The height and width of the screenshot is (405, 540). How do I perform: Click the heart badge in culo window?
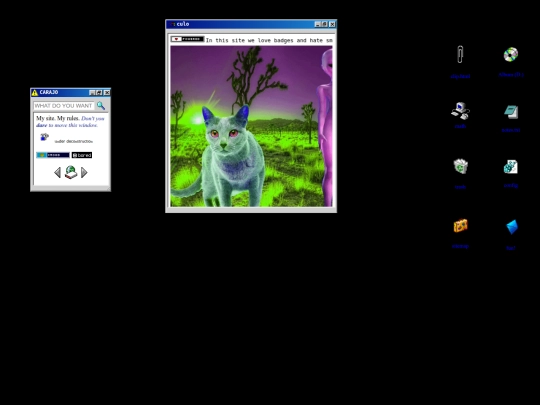coord(187,39)
